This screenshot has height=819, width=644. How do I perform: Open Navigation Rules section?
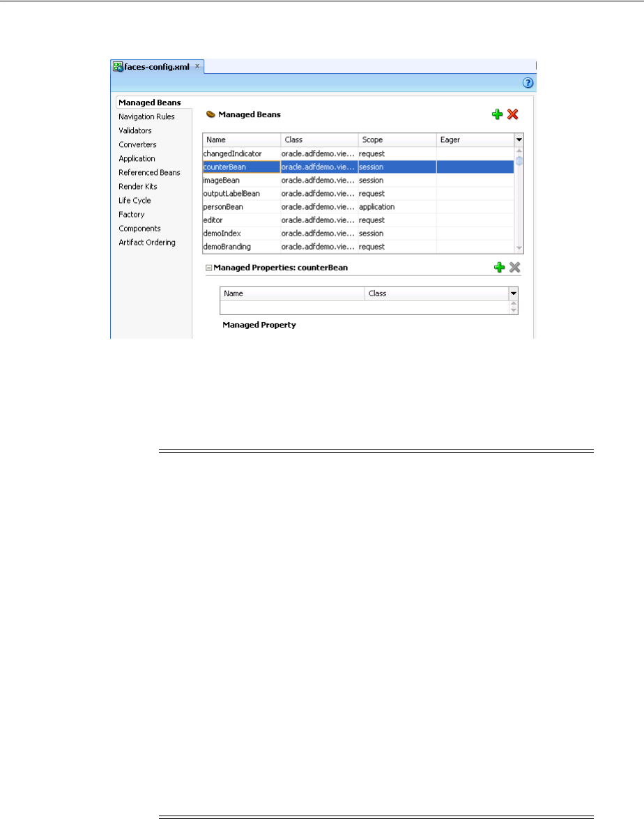coord(147,116)
